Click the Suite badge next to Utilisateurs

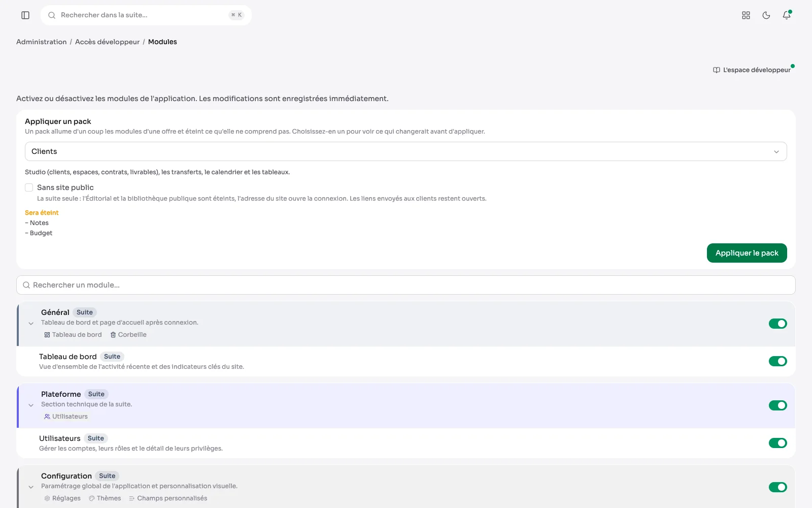coord(96,438)
